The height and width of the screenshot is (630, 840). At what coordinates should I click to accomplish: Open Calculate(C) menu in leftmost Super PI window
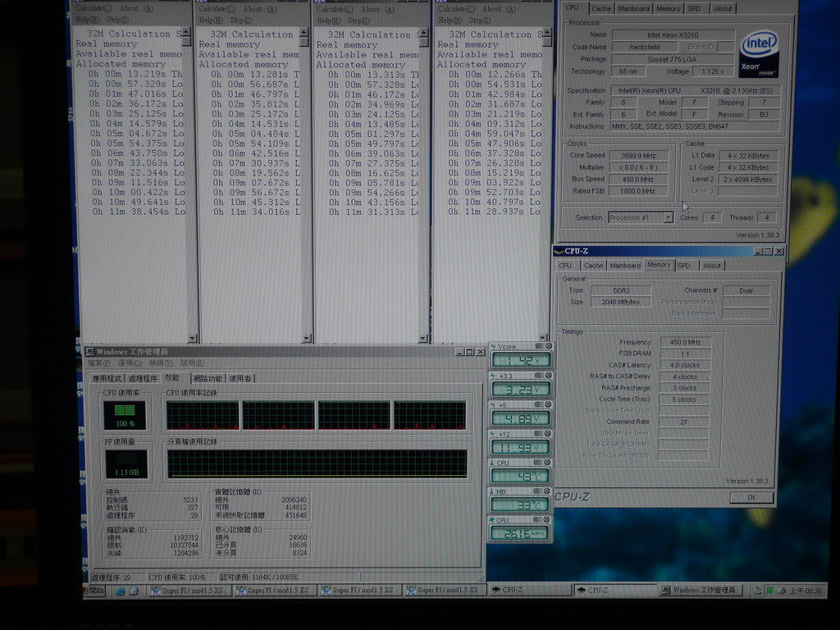click(x=94, y=8)
